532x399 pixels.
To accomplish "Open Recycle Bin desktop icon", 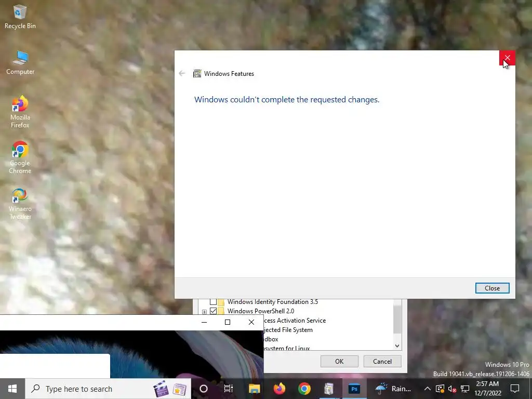I will click(20, 17).
